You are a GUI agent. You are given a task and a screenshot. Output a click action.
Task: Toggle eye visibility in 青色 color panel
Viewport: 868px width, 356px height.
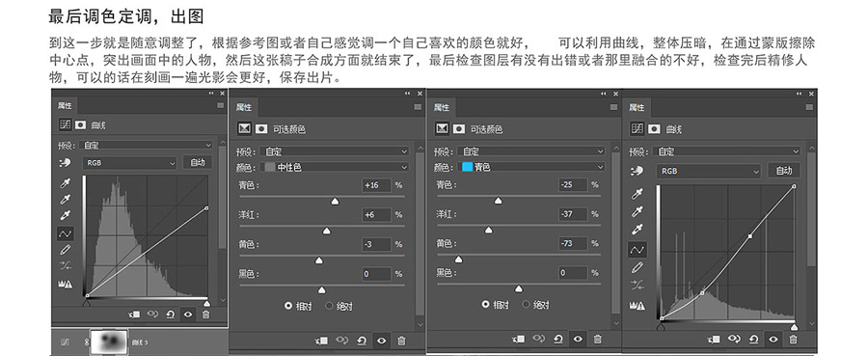pos(578,339)
